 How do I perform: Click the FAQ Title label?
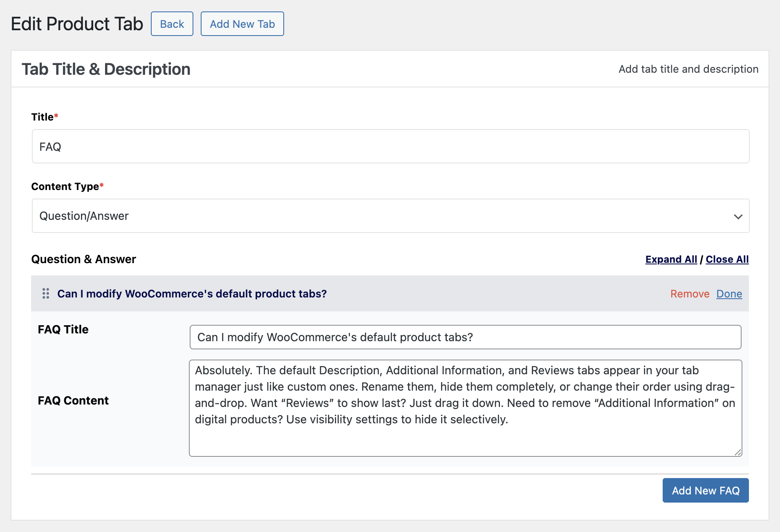pyautogui.click(x=63, y=329)
